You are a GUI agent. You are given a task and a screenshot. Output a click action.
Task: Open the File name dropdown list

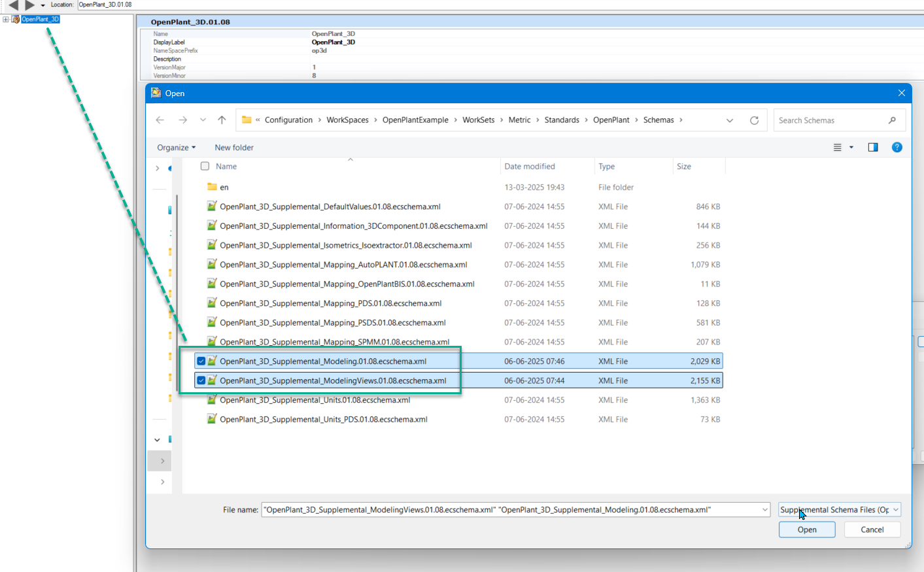tap(765, 510)
